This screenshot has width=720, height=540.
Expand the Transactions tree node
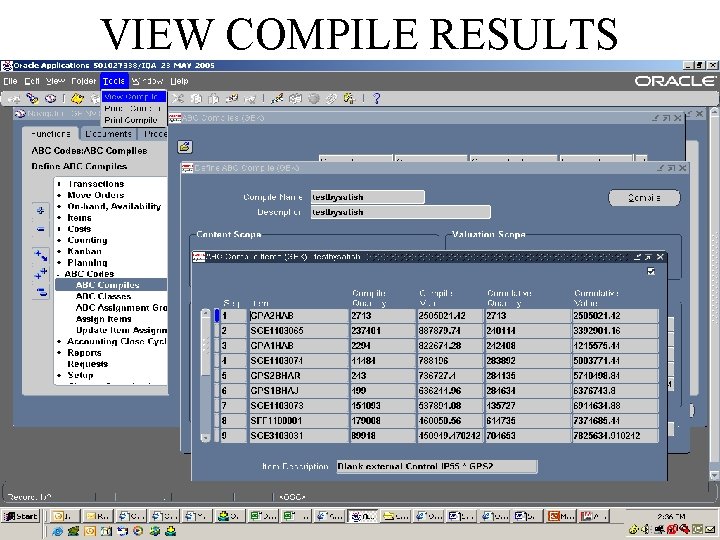point(59,184)
